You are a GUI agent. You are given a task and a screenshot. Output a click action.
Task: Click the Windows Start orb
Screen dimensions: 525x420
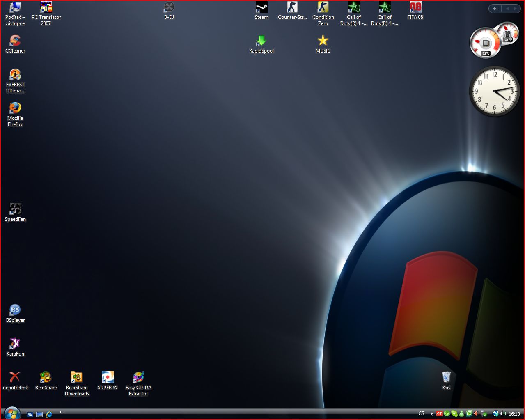[11, 413]
